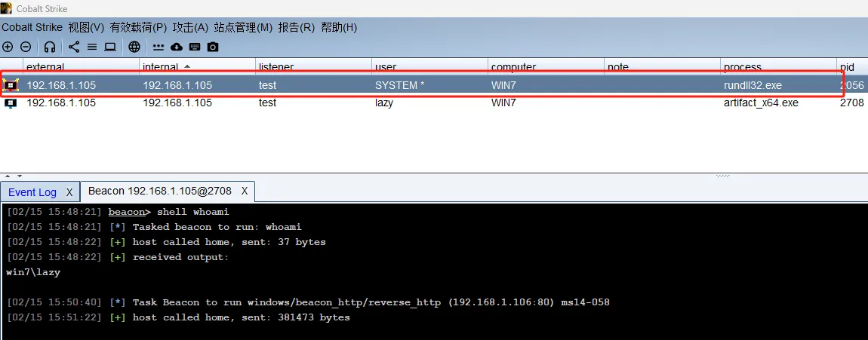The width and height of the screenshot is (868, 340).
Task: Click the disconnect minus icon in toolbar
Action: coord(26,47)
